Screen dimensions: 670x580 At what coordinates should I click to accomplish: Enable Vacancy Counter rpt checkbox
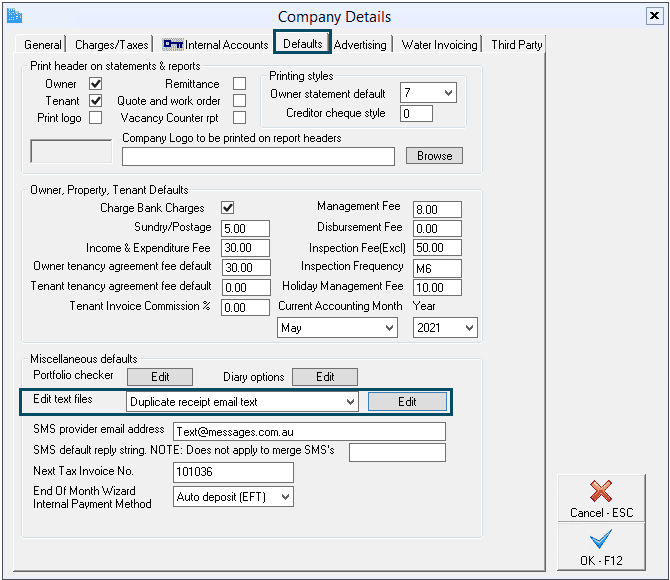tap(239, 118)
